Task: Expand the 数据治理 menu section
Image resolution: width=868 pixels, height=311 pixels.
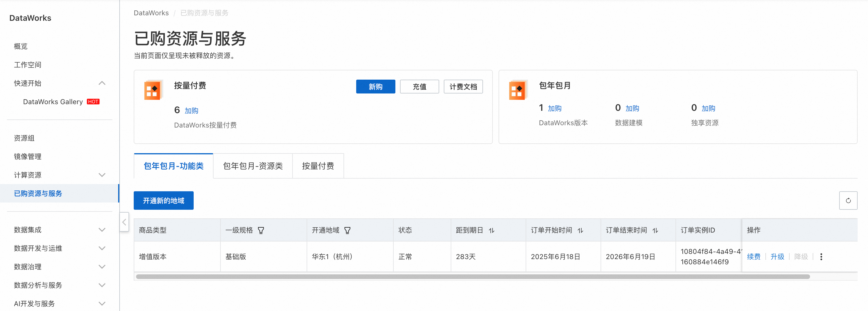Action: (x=102, y=267)
